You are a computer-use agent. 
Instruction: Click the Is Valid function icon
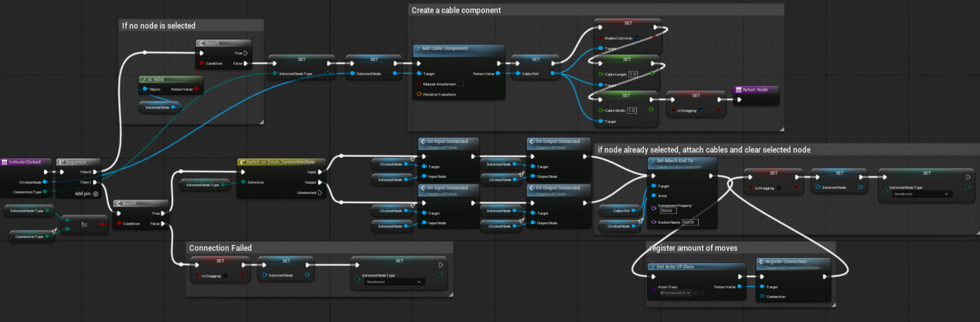tap(144, 79)
